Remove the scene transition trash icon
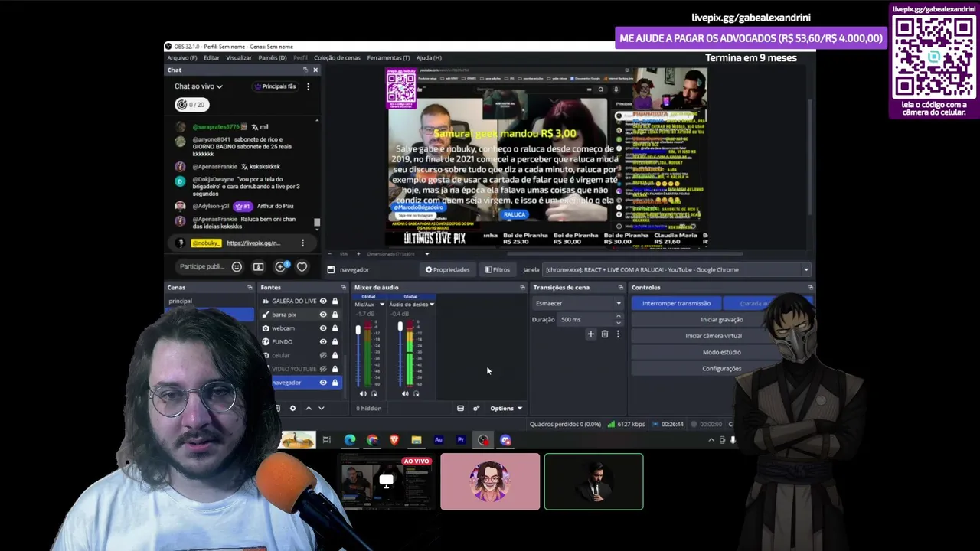The height and width of the screenshot is (551, 980). coord(604,334)
